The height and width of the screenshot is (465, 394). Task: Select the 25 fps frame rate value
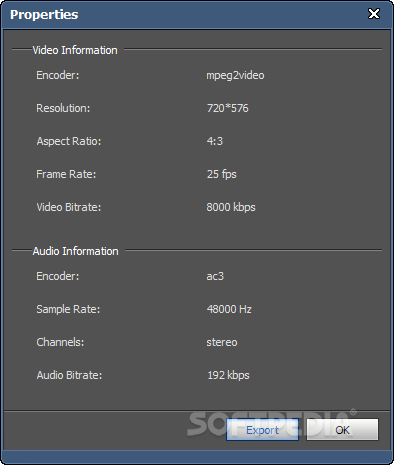tap(222, 174)
